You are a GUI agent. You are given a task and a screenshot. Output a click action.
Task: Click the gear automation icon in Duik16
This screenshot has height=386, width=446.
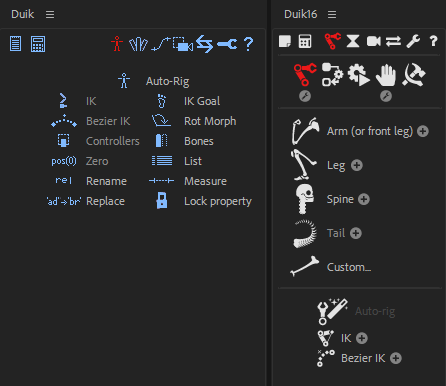[359, 75]
